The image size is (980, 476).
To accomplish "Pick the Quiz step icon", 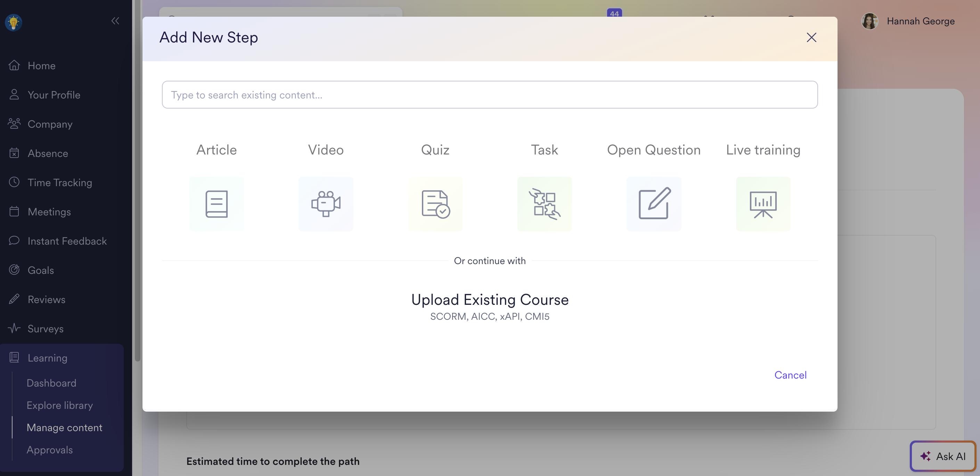I will pos(435,204).
